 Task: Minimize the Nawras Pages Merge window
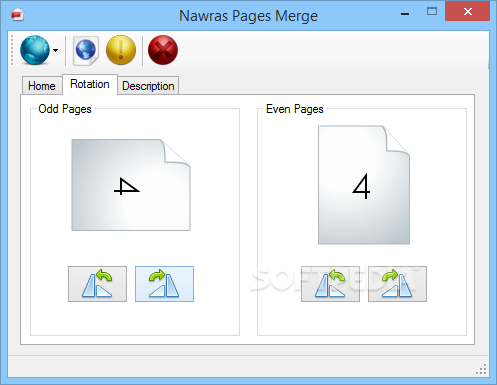(x=405, y=13)
